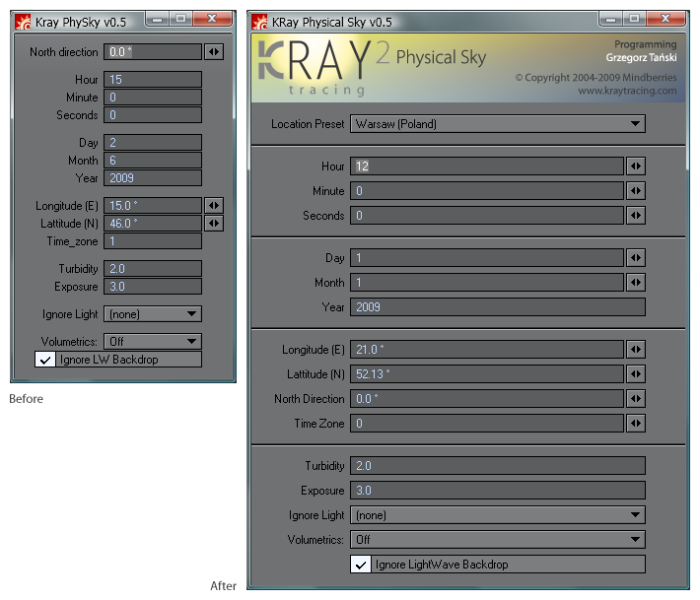Click the Day stepper arrows in the After window
The height and width of the screenshot is (600, 700).
coord(636,258)
